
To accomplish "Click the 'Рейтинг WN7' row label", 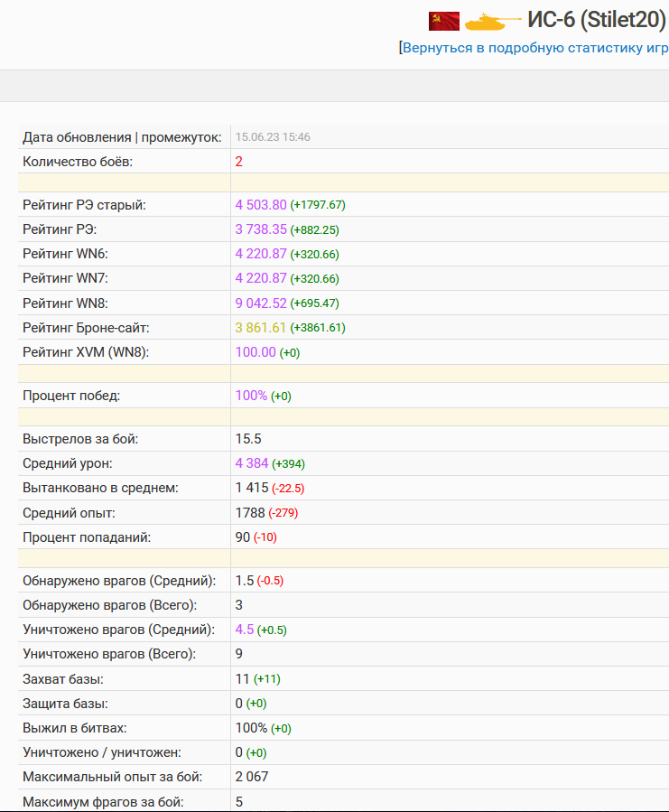I will click(65, 278).
